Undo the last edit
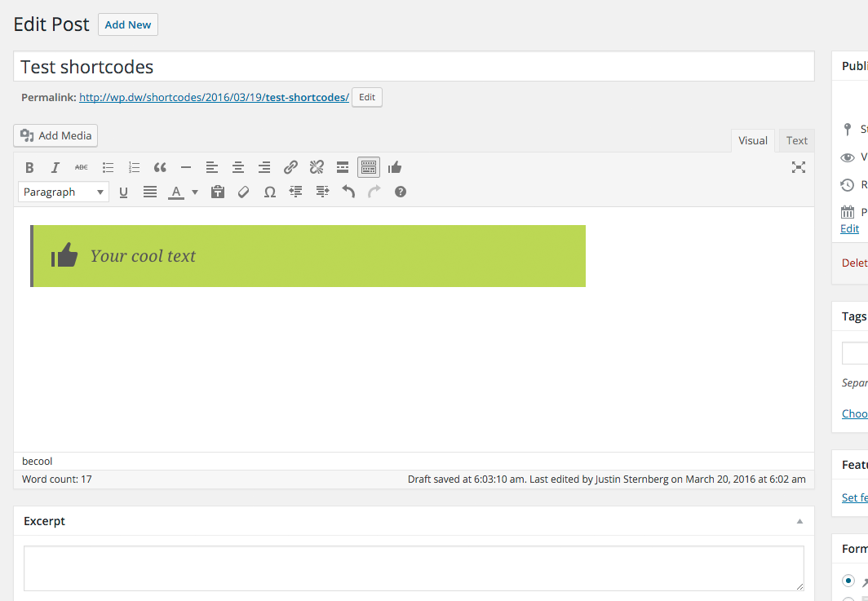Image resolution: width=868 pixels, height=601 pixels. [x=348, y=192]
